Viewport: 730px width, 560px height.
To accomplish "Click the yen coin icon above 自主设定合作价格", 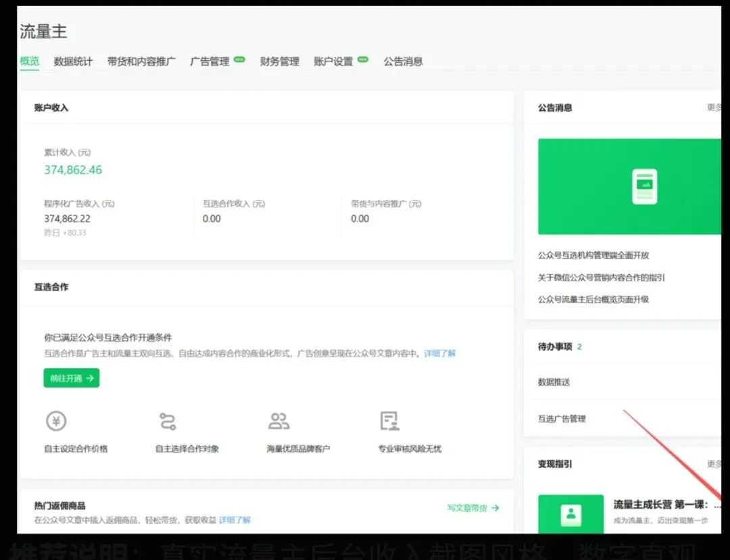I will click(56, 422).
